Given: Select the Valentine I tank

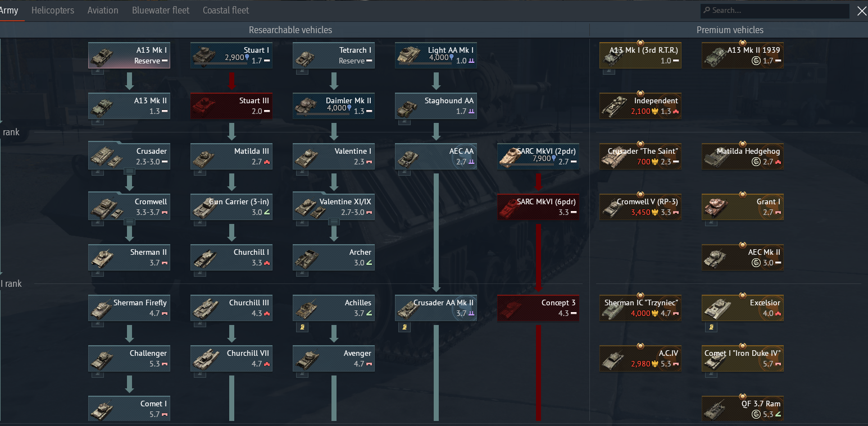Looking at the screenshot, I should [334, 157].
